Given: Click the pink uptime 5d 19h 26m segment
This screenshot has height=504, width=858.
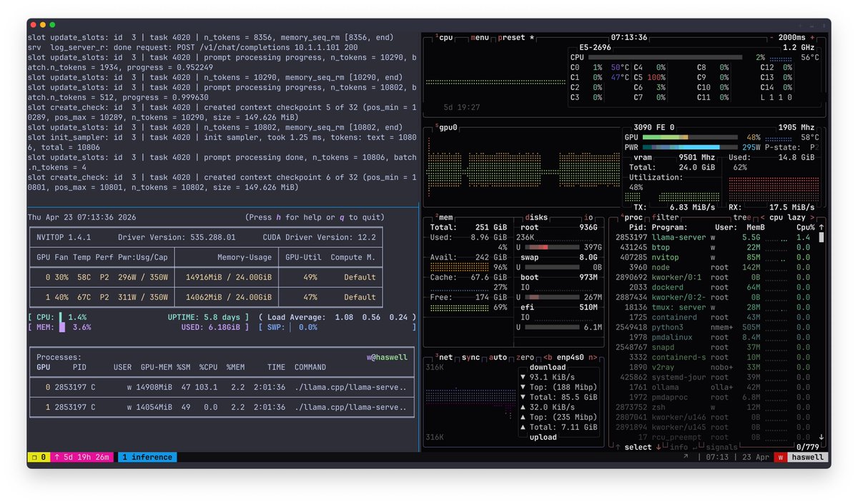Looking at the screenshot, I should [x=84, y=458].
